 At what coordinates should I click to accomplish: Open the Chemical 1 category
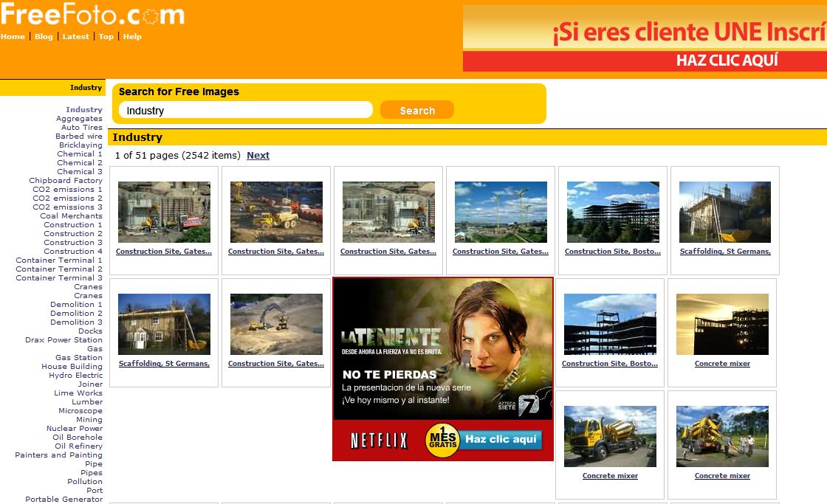click(80, 154)
